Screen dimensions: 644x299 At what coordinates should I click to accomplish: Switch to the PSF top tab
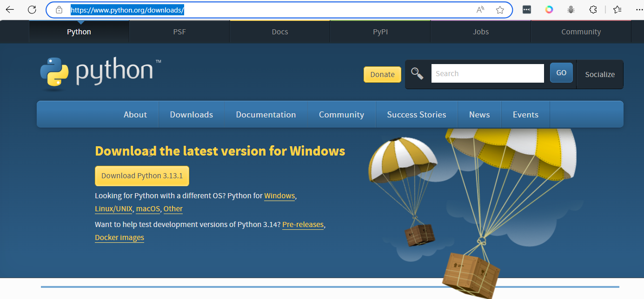179,32
